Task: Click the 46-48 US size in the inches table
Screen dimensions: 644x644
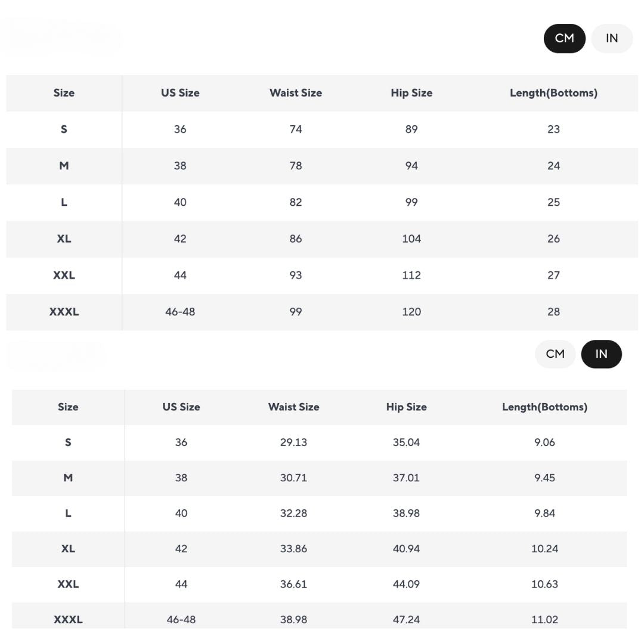Action: 181,620
